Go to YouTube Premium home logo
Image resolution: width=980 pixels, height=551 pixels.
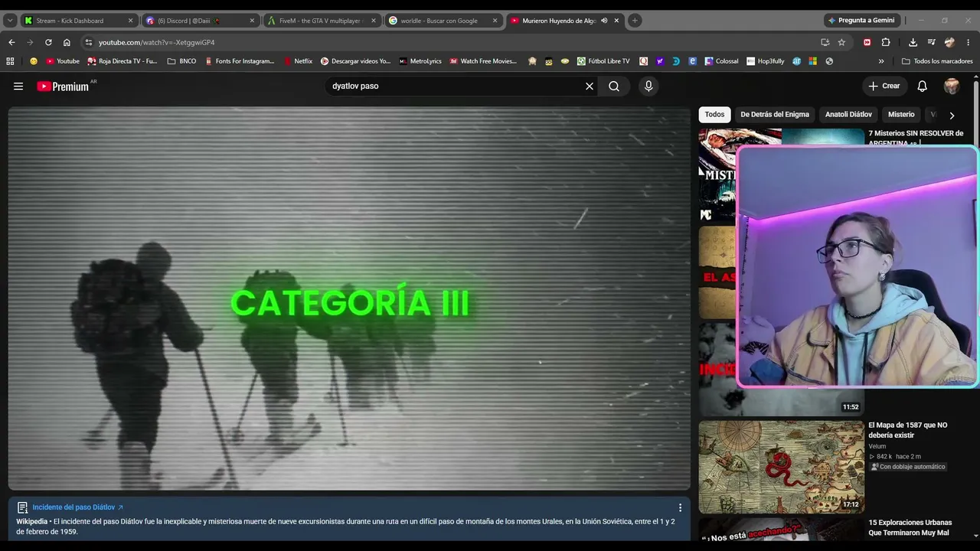click(x=63, y=86)
